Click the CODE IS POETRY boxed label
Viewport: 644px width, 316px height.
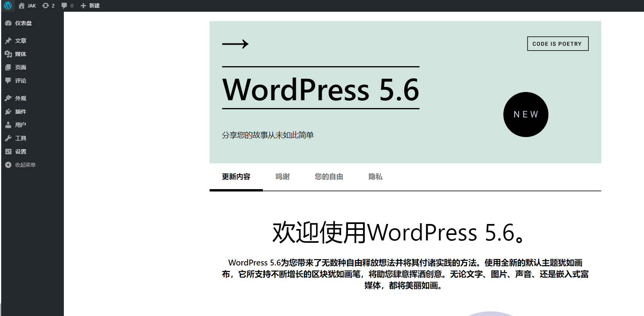click(558, 44)
